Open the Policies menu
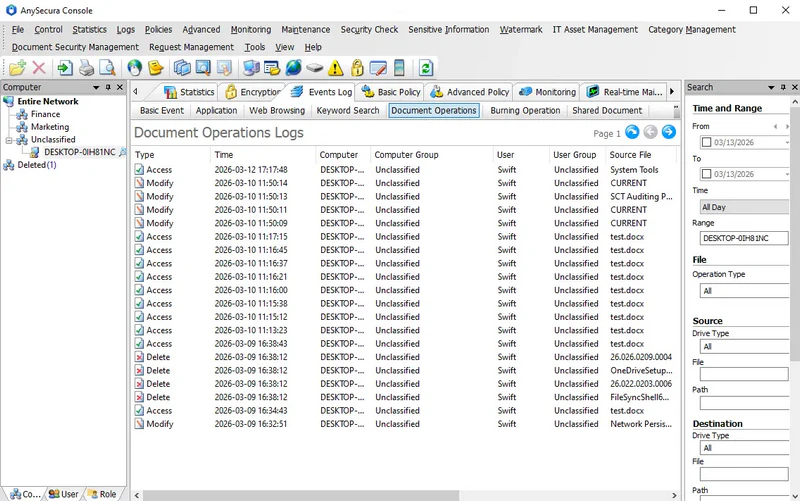This screenshot has width=800, height=501. click(x=158, y=30)
